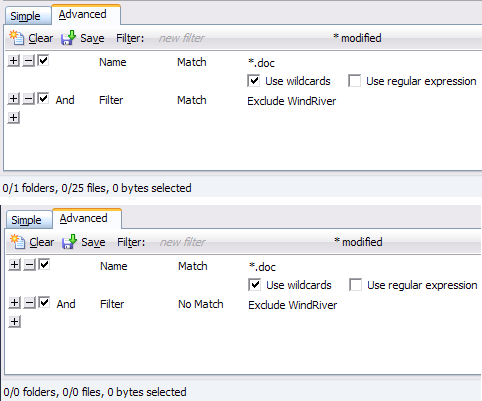
Task: Click the Save floppy icon in the bottom panel
Action: pyautogui.click(x=69, y=242)
